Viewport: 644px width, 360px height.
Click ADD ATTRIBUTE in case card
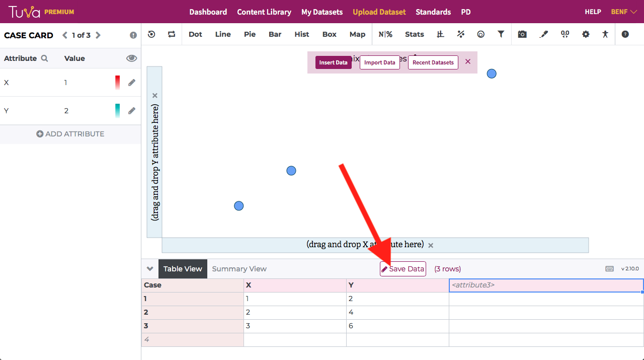click(70, 134)
